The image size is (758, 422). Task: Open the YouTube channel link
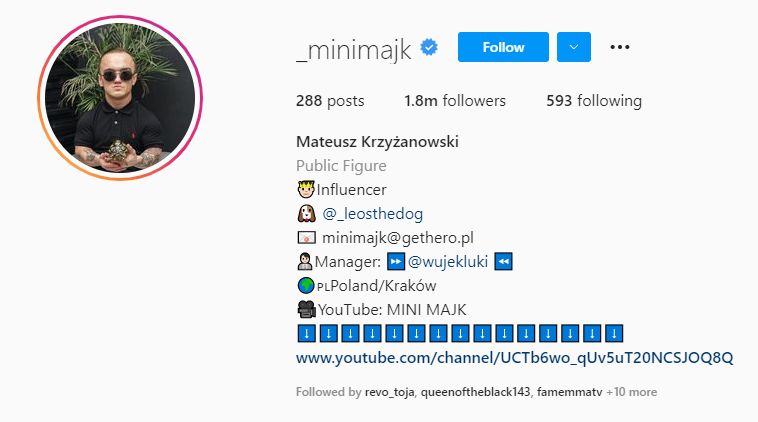pyautogui.click(x=514, y=358)
